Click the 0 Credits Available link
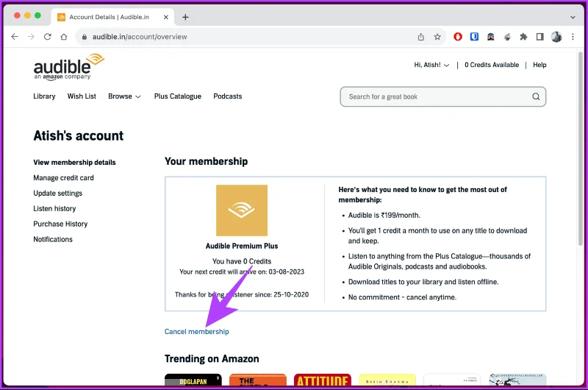Viewport: 588px width, 390px height. (492, 65)
